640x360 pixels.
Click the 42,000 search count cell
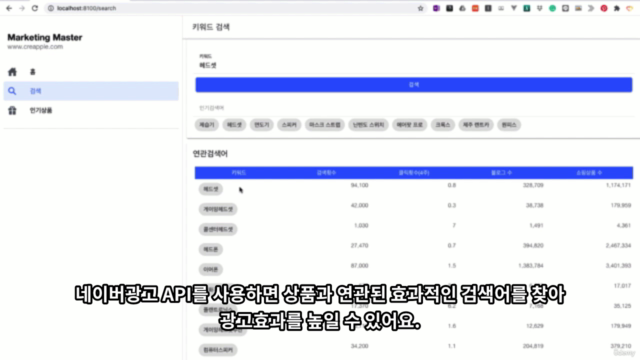(x=359, y=205)
